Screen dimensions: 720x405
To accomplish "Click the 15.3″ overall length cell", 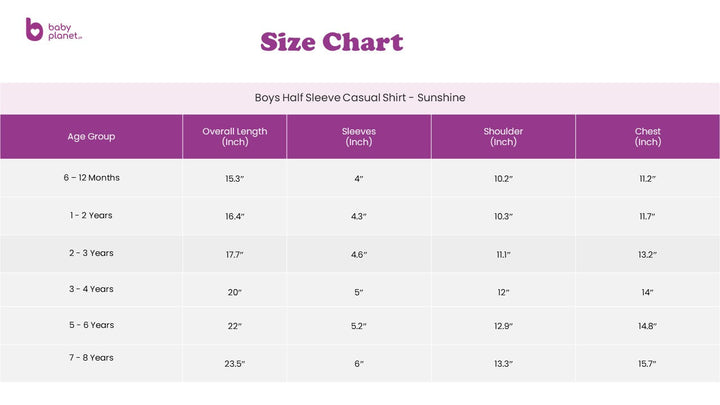I will point(234,179).
